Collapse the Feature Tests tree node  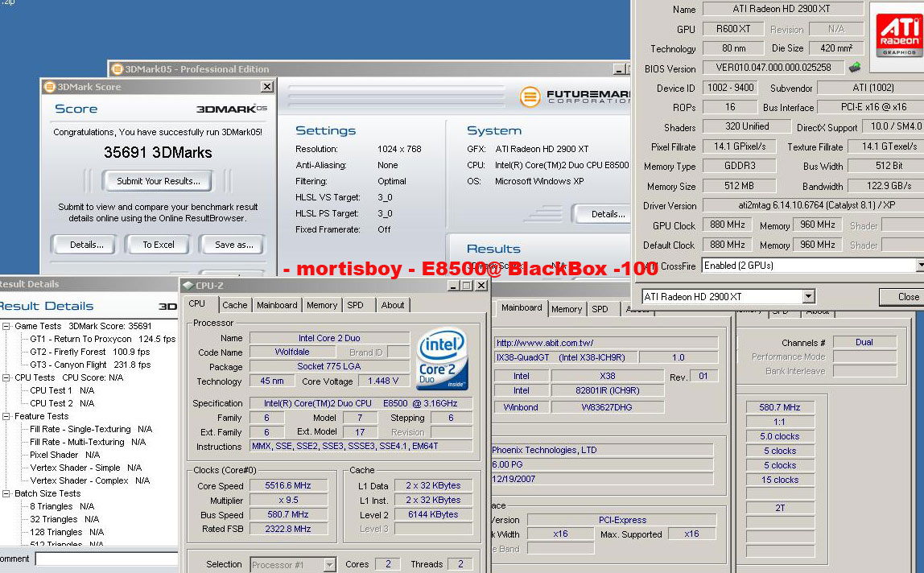6,416
